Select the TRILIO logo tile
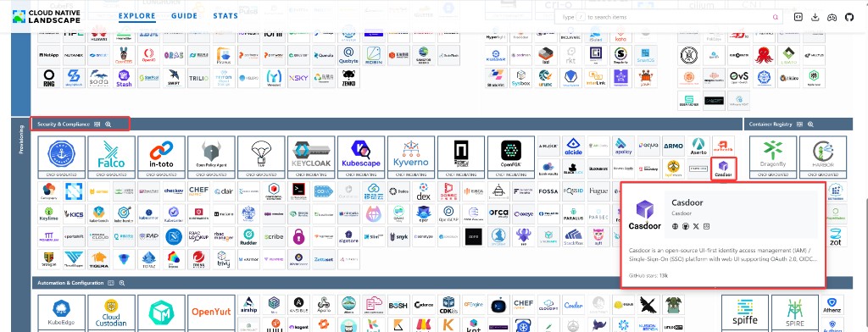 (x=198, y=78)
